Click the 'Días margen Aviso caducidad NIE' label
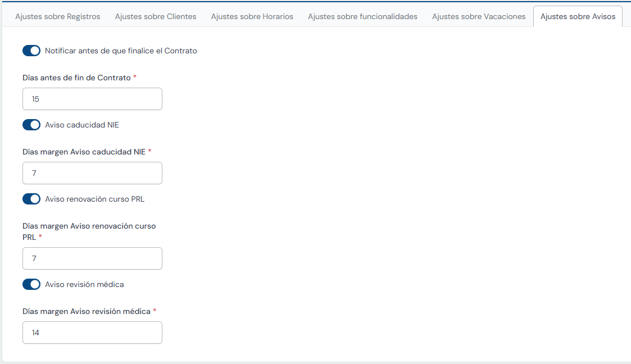The height and width of the screenshot is (364, 631). click(x=84, y=152)
